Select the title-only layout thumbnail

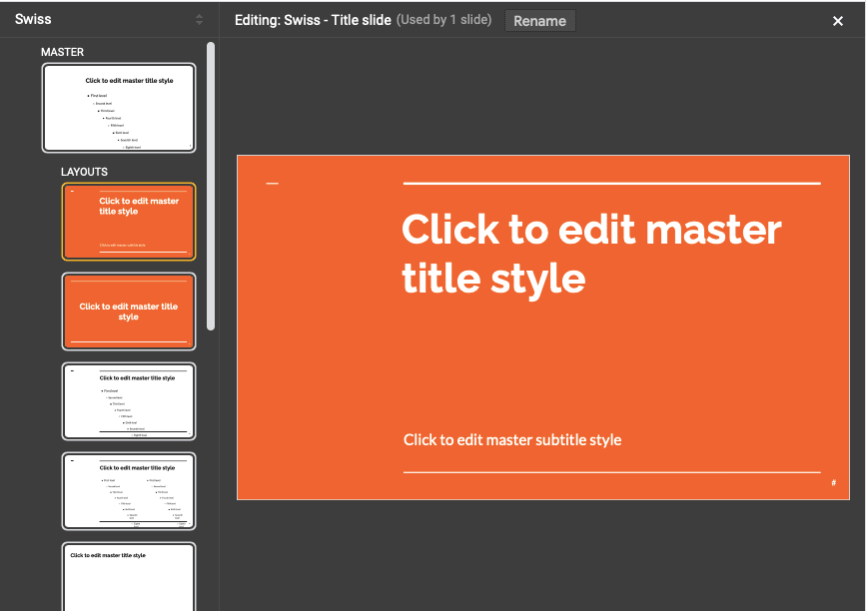tap(129, 577)
